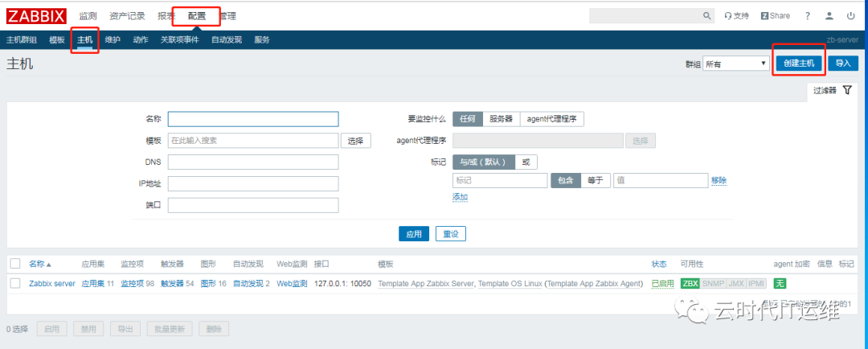Go to 动作 submenu
The height and width of the screenshot is (349, 868).
141,40
